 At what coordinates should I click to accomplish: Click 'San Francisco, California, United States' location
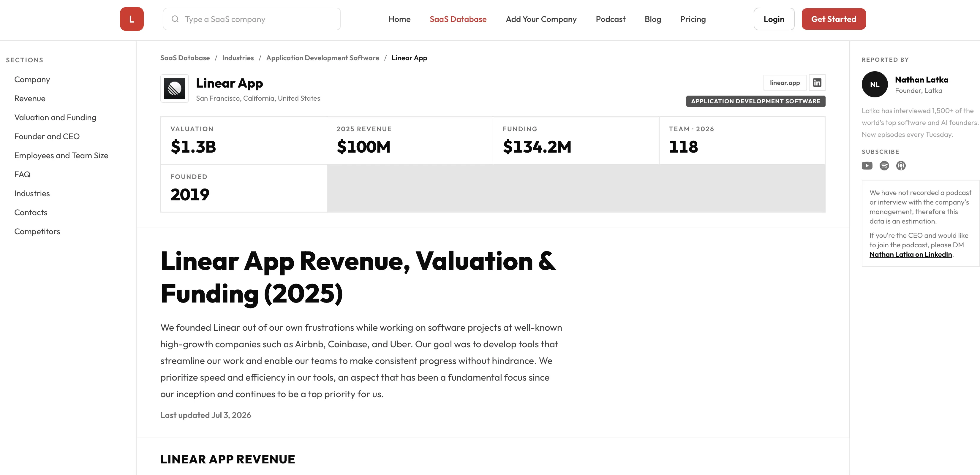(258, 98)
